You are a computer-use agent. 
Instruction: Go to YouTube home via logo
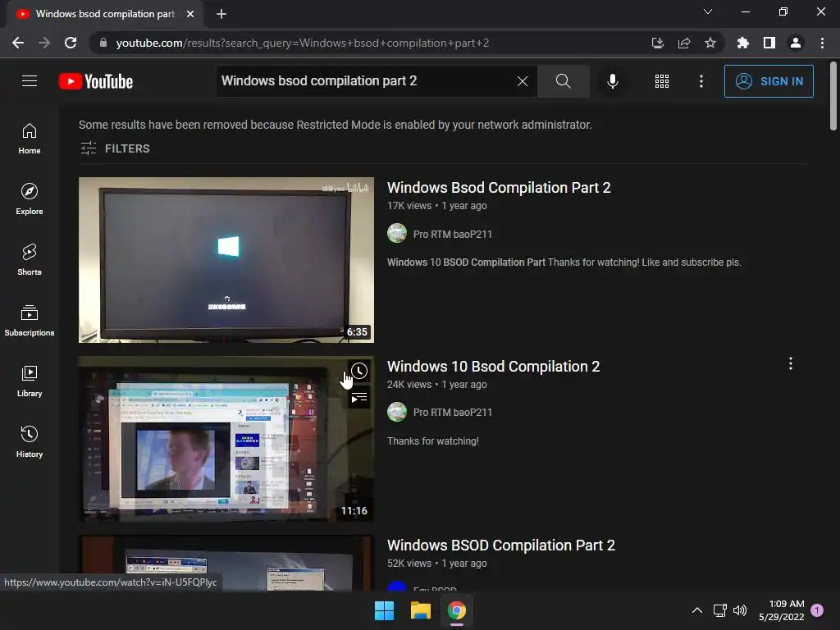pos(96,81)
